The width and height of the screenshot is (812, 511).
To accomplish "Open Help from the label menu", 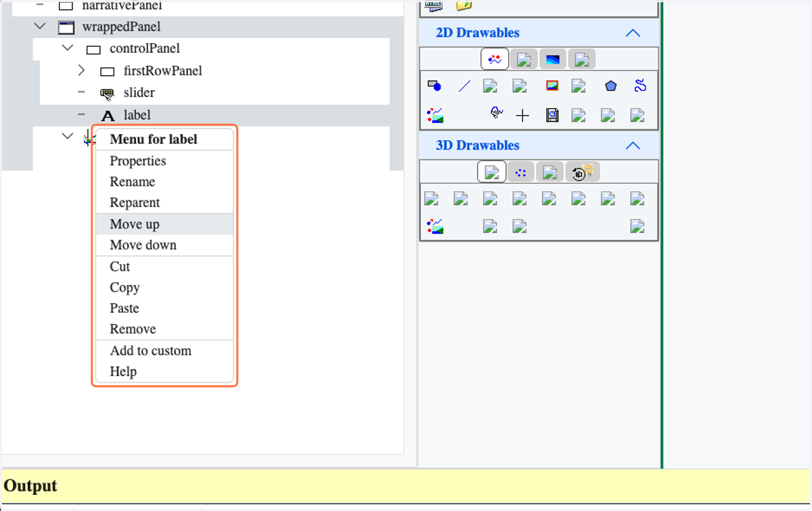I will [164, 372].
